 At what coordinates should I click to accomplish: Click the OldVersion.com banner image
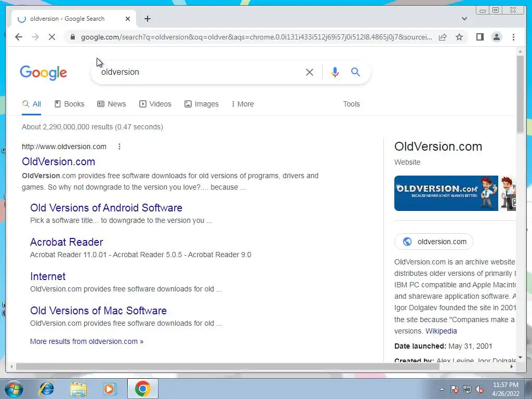(x=446, y=193)
